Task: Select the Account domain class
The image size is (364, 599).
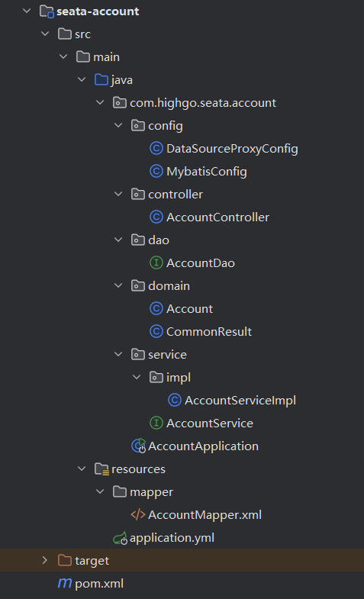Action: tap(189, 309)
